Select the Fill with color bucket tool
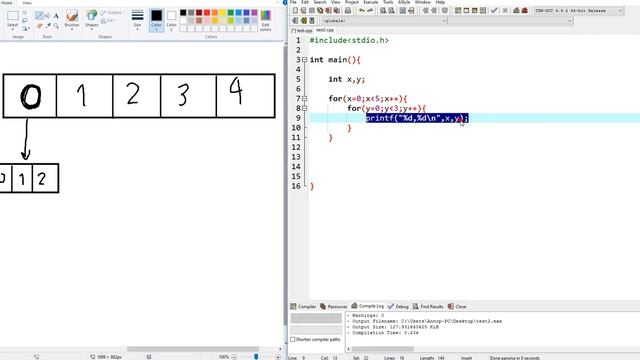This screenshot has height=360, width=640. [48, 16]
